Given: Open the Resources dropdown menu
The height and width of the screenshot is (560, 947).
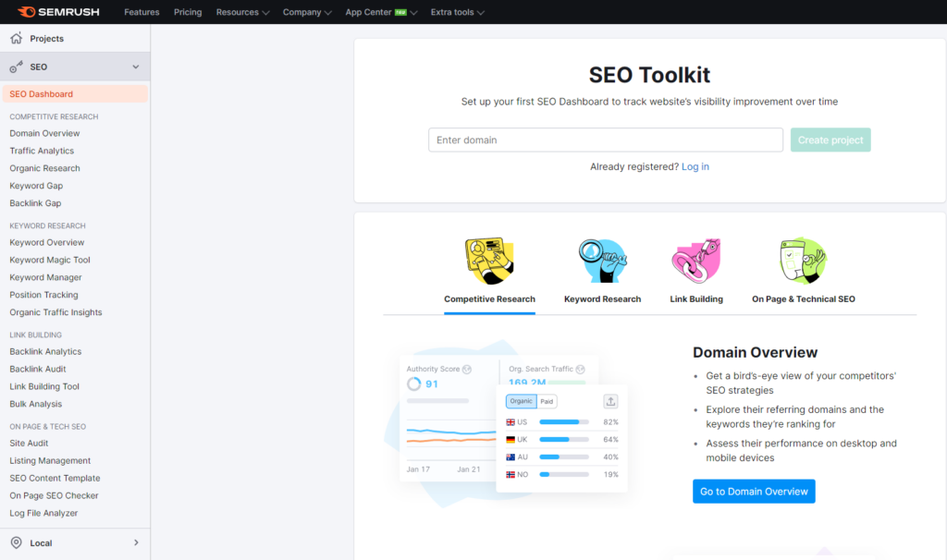Looking at the screenshot, I should [243, 12].
